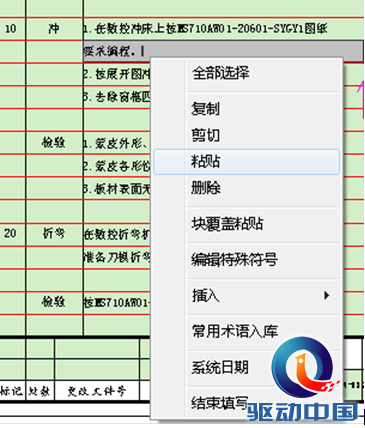Screen dimensions: 365x428
Task: Select the cell containing MS710AW01-20601-SYGY1 text
Action: 223,29
